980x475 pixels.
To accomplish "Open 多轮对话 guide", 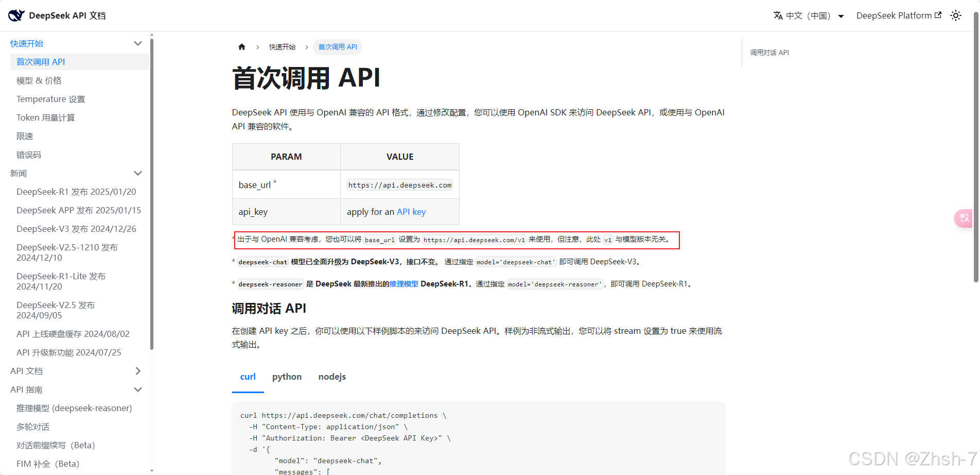I will click(x=33, y=427).
